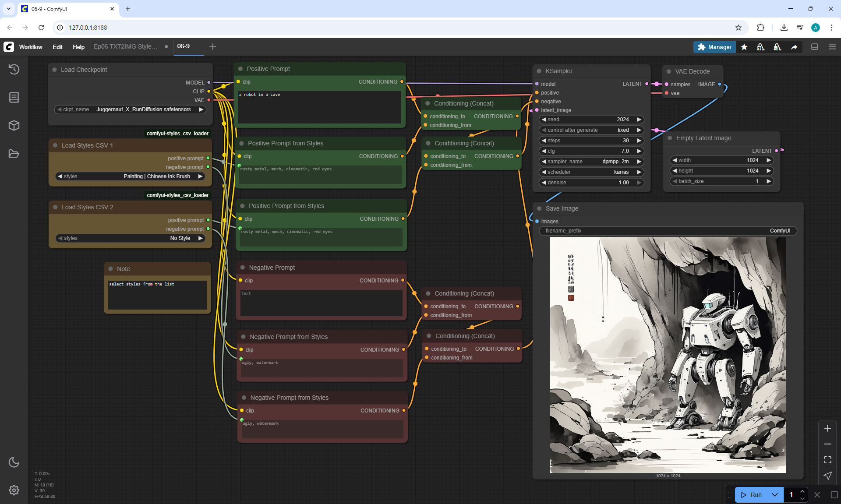The width and height of the screenshot is (841, 504).
Task: Toggle dark theme moon icon
Action: coord(14,462)
